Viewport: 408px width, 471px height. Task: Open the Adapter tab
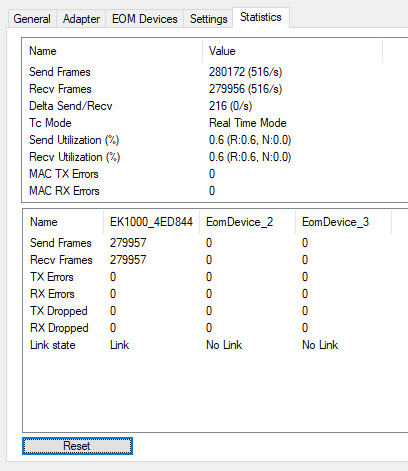pyautogui.click(x=81, y=19)
